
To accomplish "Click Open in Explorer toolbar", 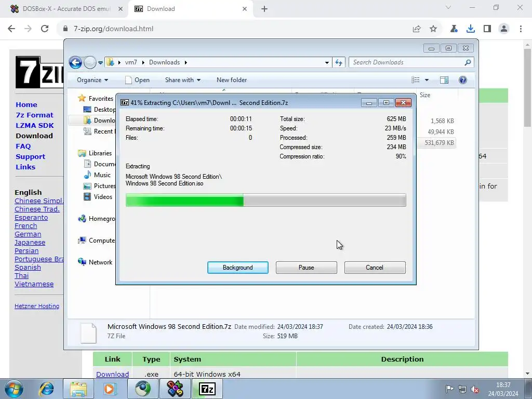I will (x=137, y=80).
